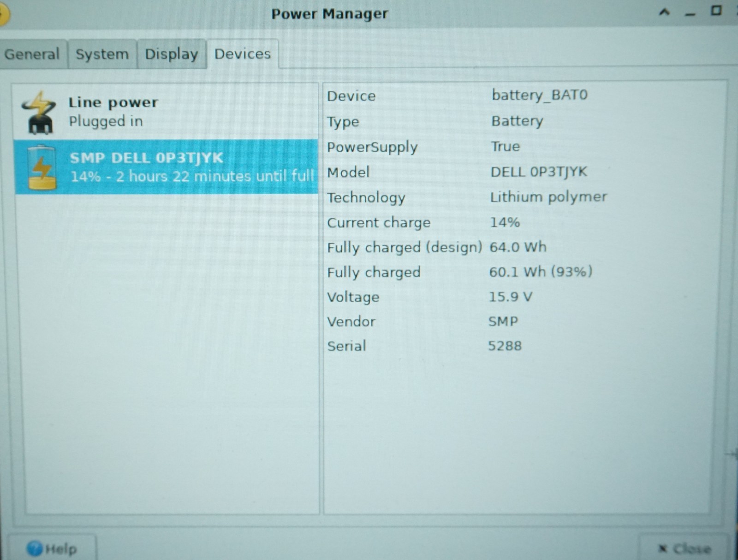
Task: Select the Display tab
Action: pyautogui.click(x=171, y=54)
